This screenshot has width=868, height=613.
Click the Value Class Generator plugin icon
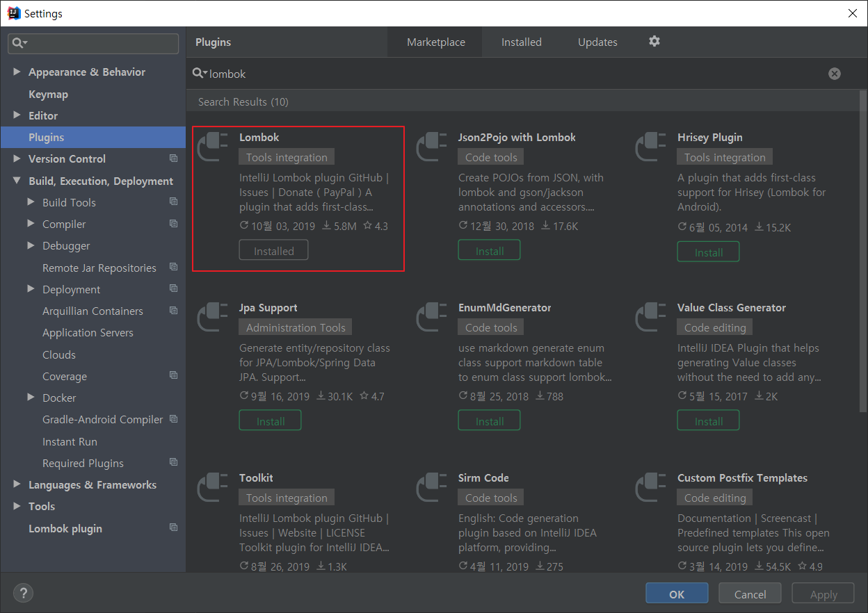tap(651, 318)
